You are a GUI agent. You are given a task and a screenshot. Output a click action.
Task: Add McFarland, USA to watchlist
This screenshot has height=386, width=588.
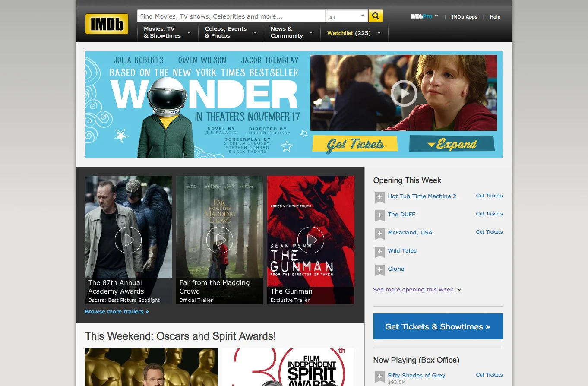(x=380, y=234)
